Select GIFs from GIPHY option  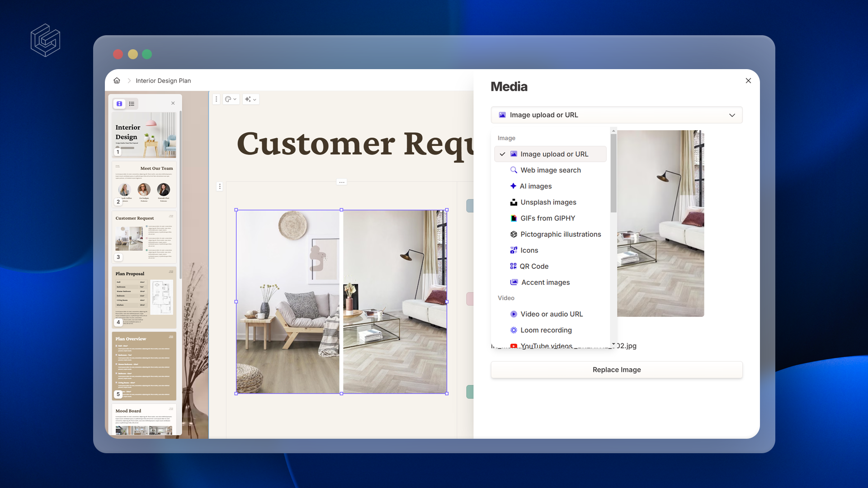547,218
